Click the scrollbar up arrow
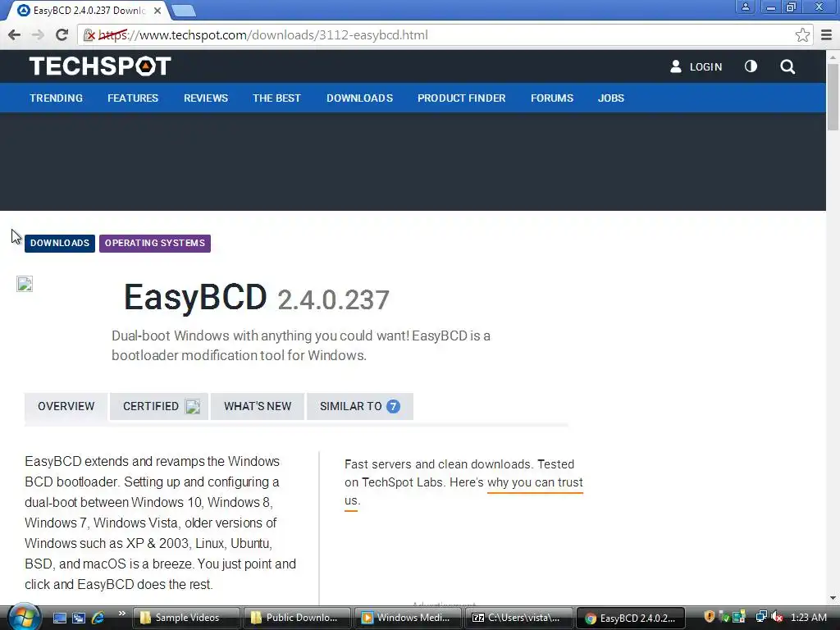This screenshot has height=630, width=840. (x=833, y=57)
